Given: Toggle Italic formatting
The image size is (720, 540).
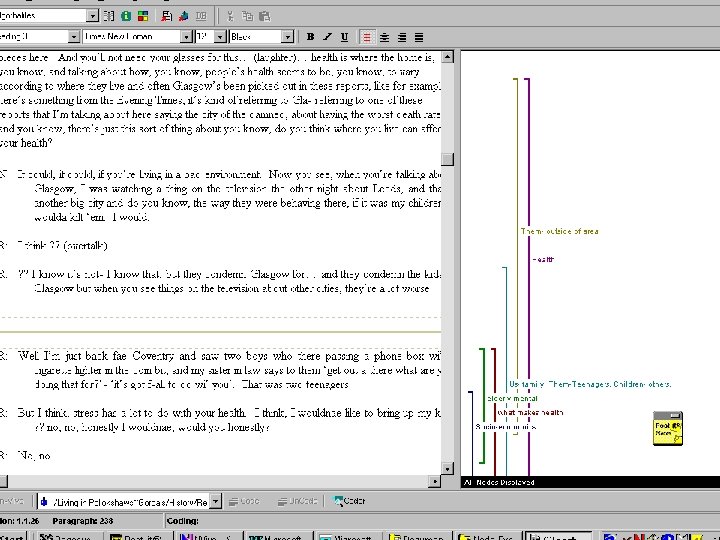Looking at the screenshot, I should click(x=327, y=37).
